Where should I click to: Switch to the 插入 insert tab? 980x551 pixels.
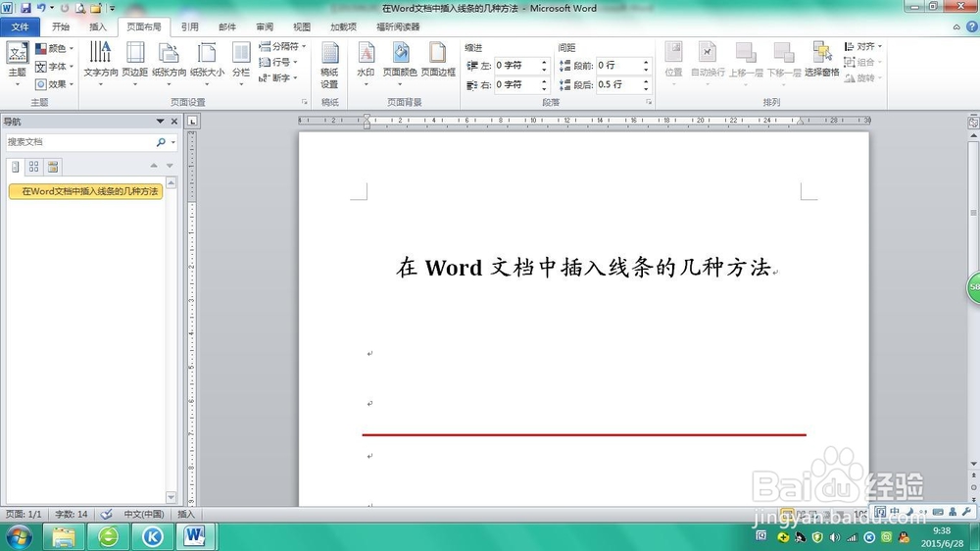click(x=98, y=26)
